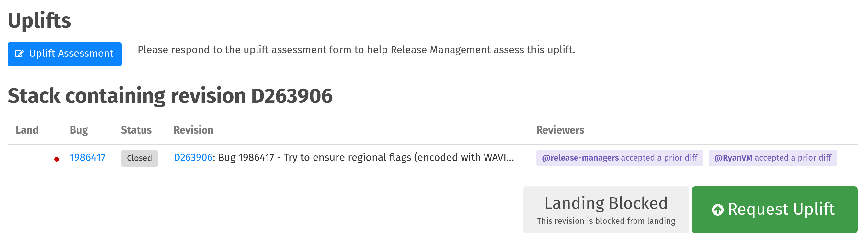Click the Status column header

(136, 130)
